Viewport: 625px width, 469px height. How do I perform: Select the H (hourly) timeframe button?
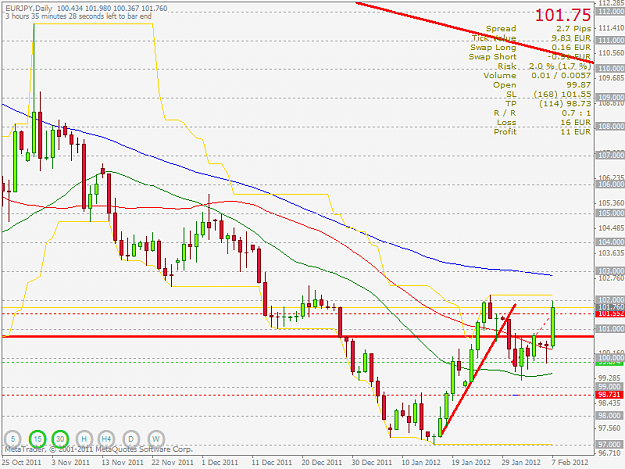point(84,439)
